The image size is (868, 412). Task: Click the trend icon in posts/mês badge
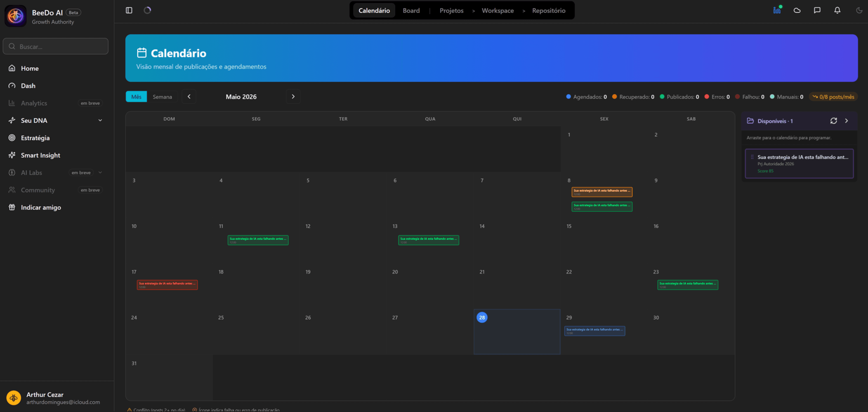click(815, 97)
